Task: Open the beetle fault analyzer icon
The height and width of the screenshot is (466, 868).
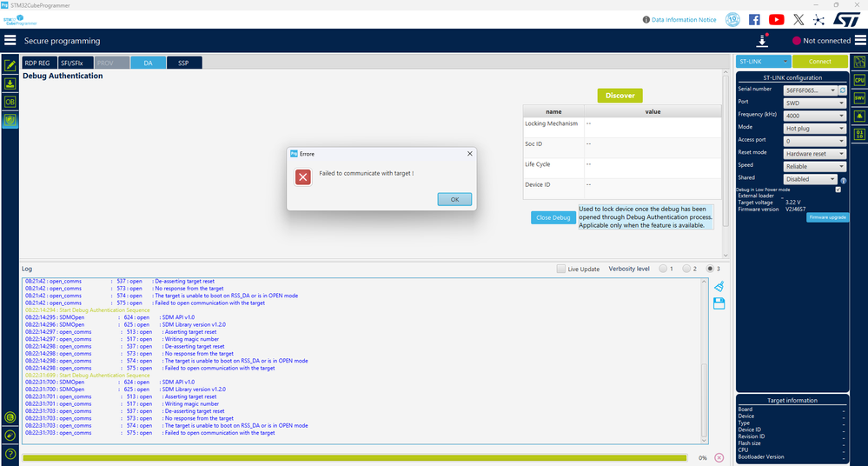Action: 859,116
